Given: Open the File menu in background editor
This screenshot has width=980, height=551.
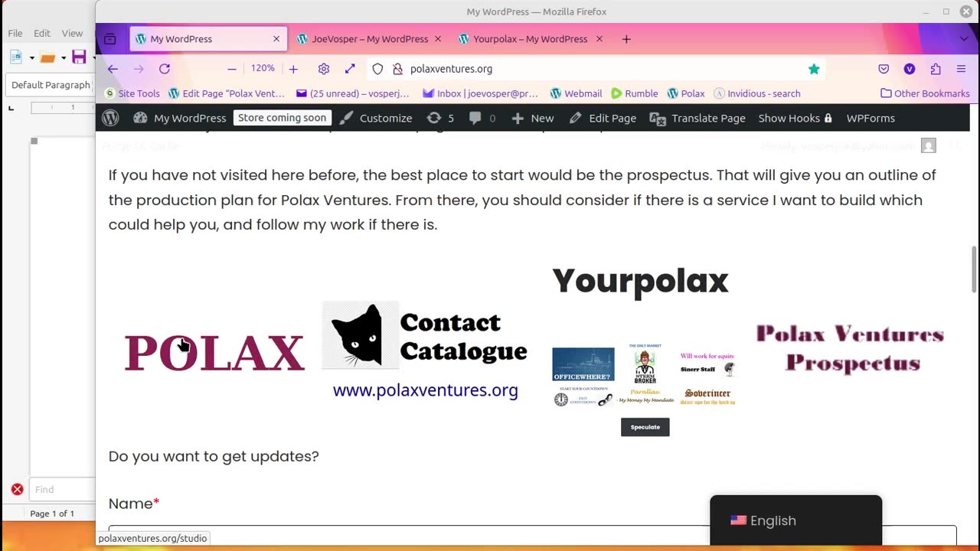Looking at the screenshot, I should [x=15, y=34].
